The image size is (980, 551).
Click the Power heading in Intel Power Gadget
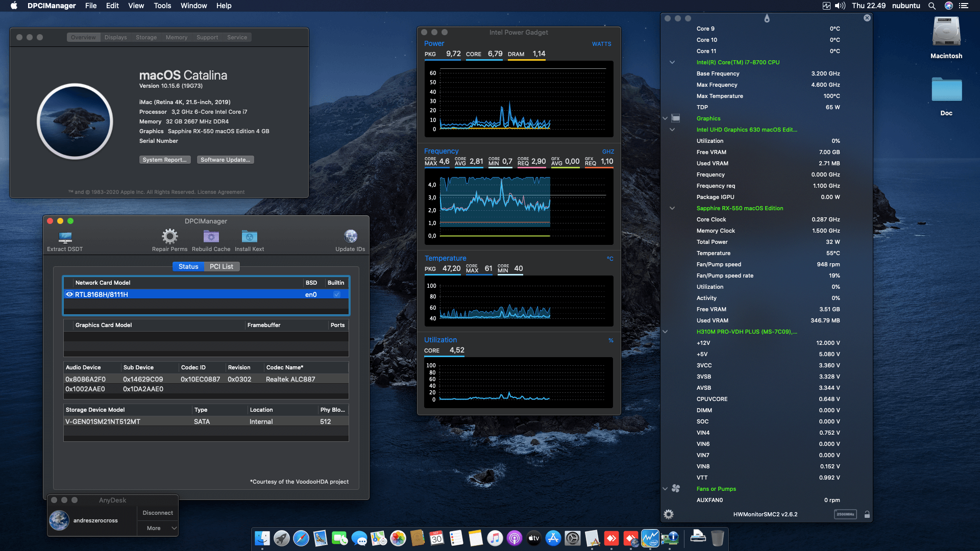click(x=434, y=43)
